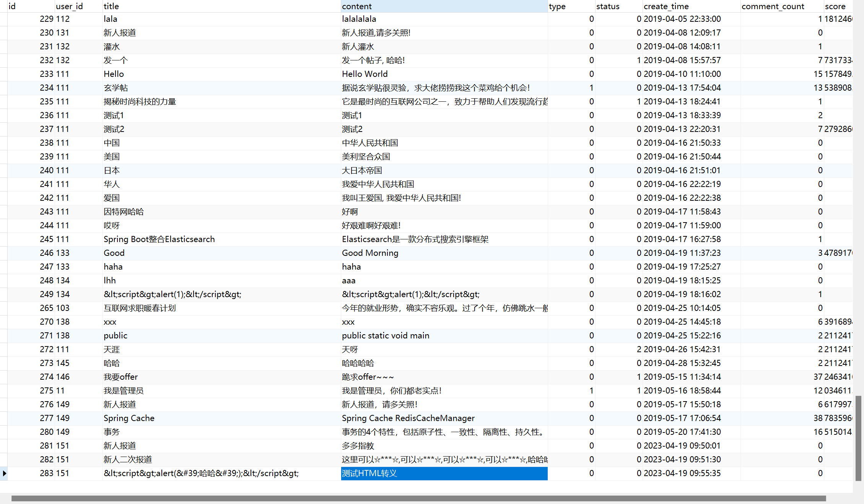Select create_time '2019-04-13 18:33:39'
864x504 pixels.
pyautogui.click(x=692, y=115)
